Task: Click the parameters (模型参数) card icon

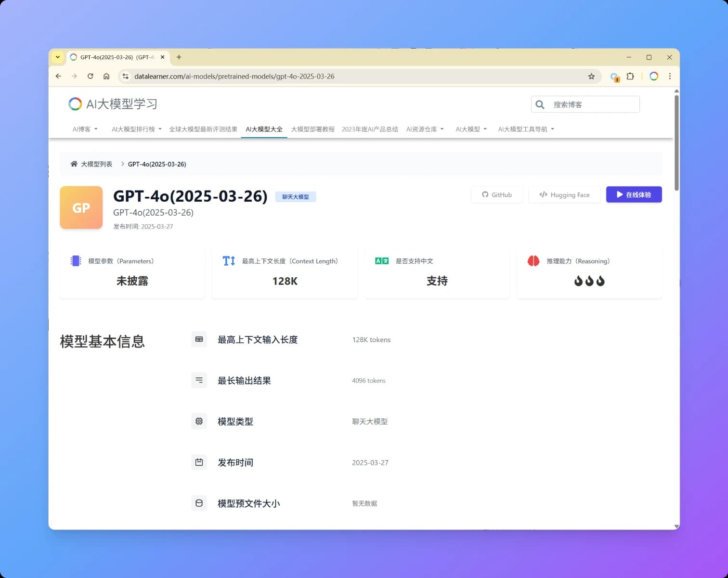Action: tap(76, 260)
